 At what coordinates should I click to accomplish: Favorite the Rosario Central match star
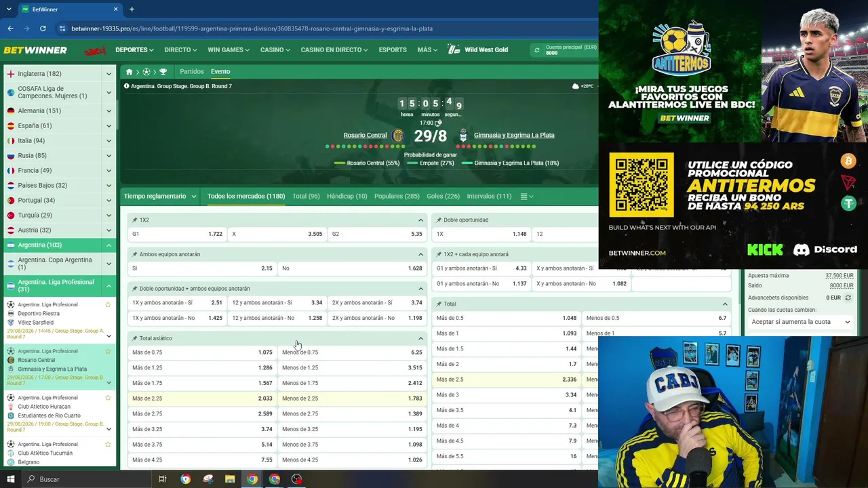tap(108, 351)
